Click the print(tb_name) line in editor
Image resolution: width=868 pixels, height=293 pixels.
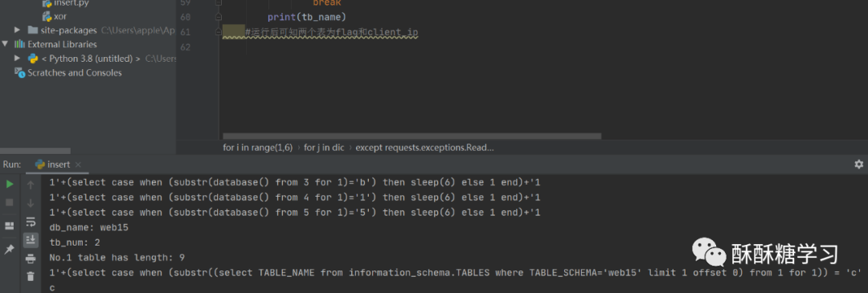(x=307, y=17)
